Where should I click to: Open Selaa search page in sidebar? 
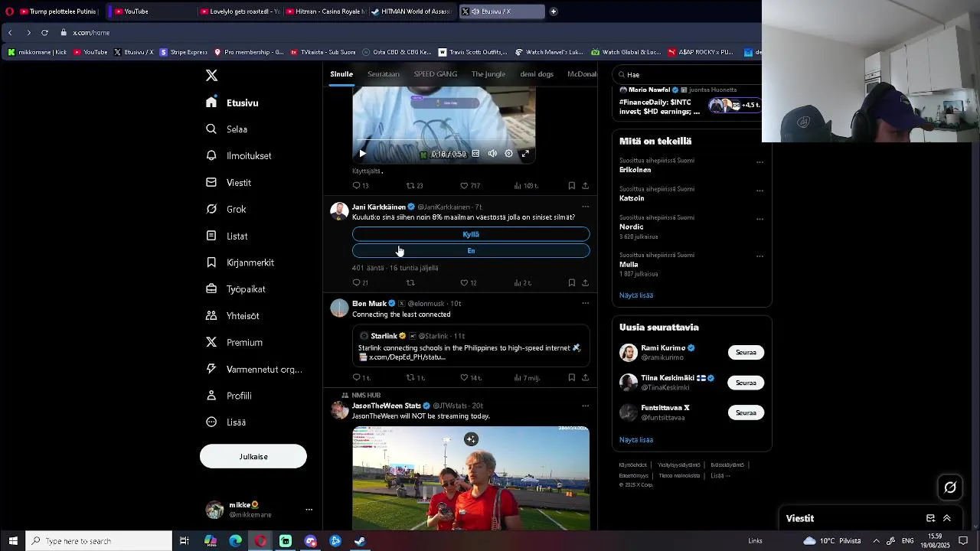coord(227,129)
